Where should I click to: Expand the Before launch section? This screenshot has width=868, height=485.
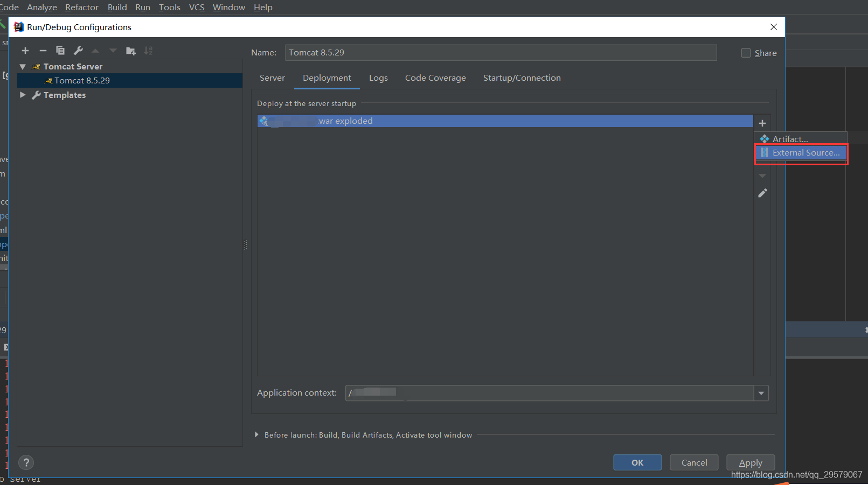click(256, 434)
